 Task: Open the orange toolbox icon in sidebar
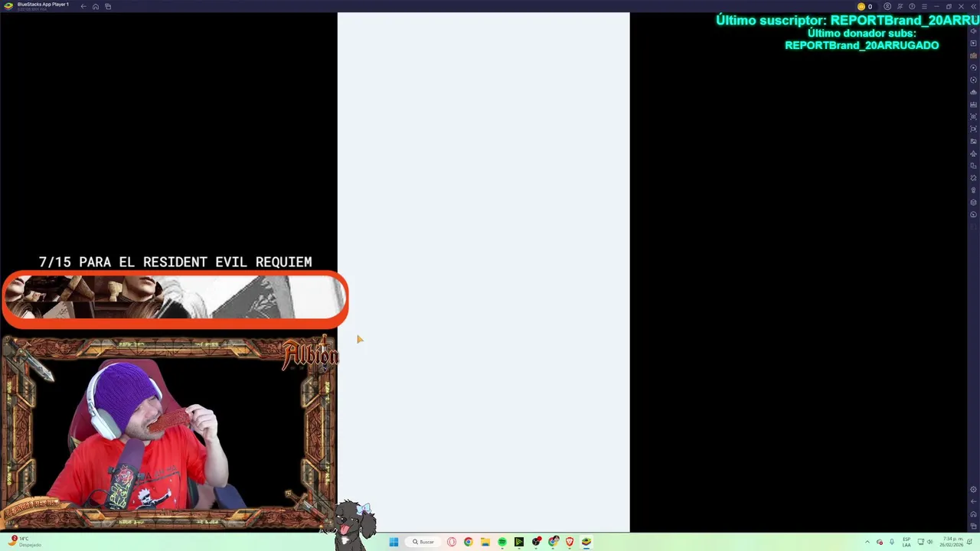tap(973, 55)
